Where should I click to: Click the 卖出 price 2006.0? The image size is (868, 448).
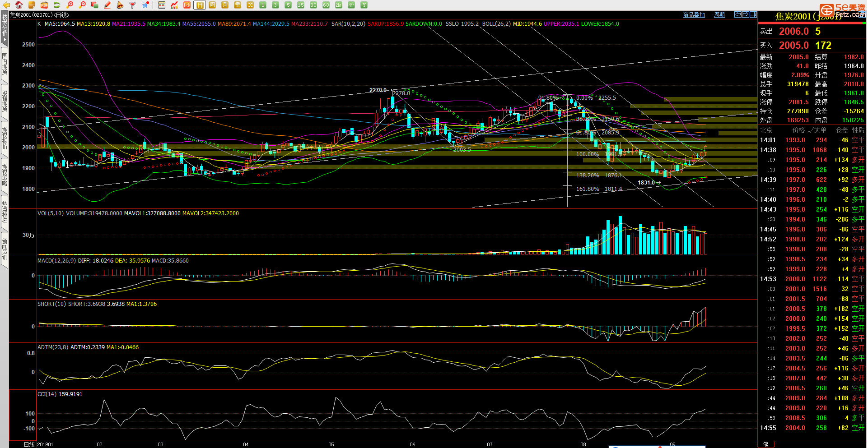(793, 32)
